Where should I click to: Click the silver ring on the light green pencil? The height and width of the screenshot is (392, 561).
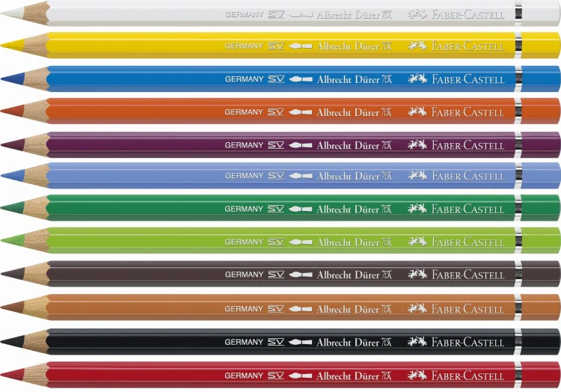click(x=518, y=241)
